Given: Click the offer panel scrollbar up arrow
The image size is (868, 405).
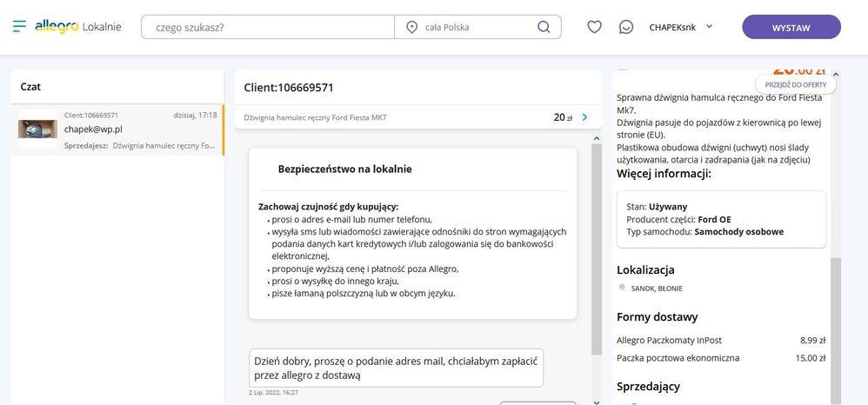Looking at the screenshot, I should pyautogui.click(x=835, y=74).
